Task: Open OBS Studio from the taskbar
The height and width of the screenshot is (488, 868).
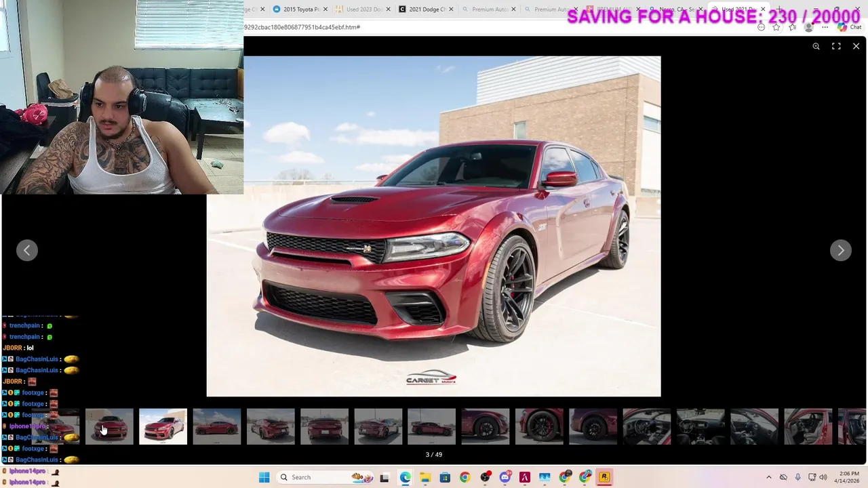Action: pos(485,477)
